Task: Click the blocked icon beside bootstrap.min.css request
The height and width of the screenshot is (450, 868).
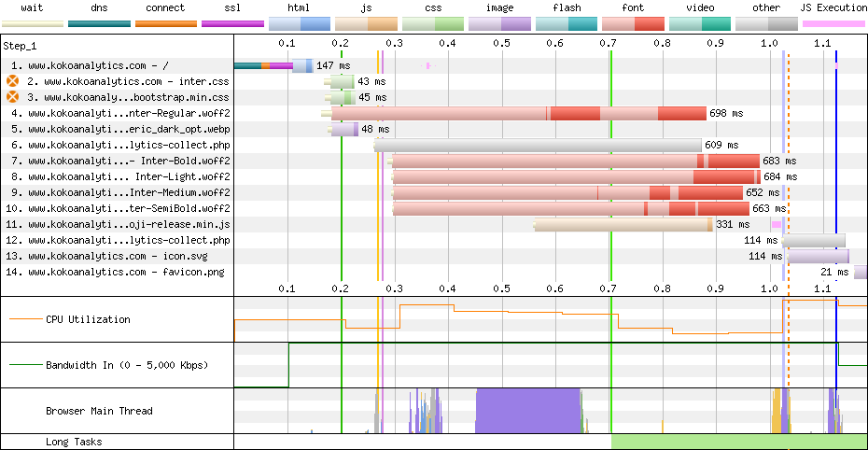Action: coord(12,97)
